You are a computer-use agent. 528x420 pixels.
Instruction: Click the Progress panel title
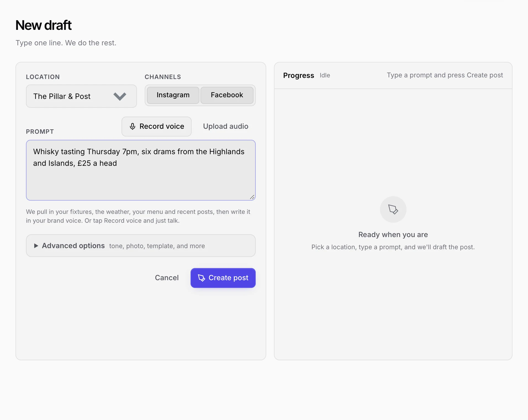click(x=299, y=75)
